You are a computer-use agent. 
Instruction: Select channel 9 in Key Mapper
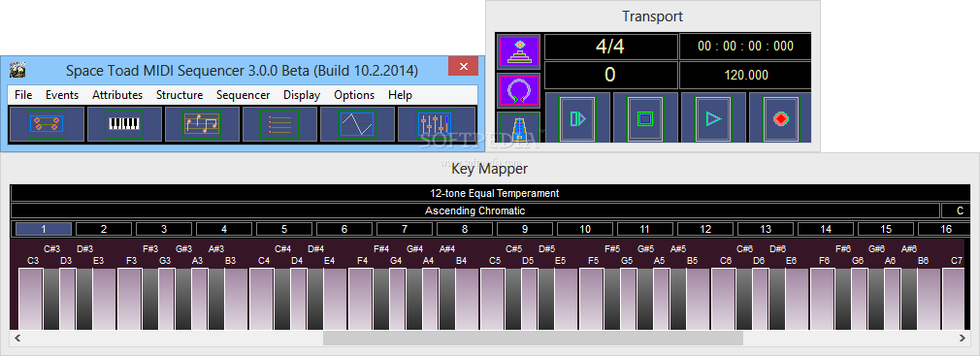pyautogui.click(x=525, y=229)
